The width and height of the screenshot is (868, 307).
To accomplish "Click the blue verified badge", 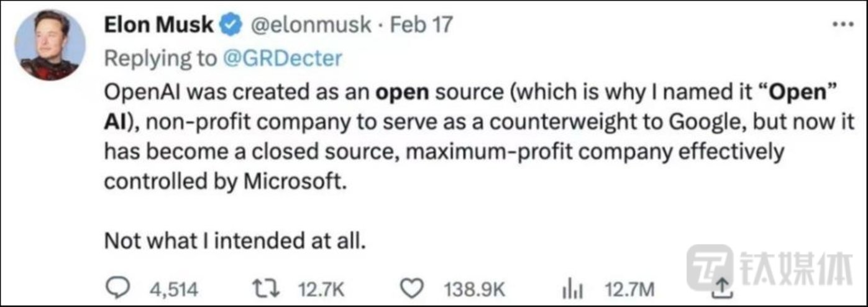I will pyautogui.click(x=230, y=25).
